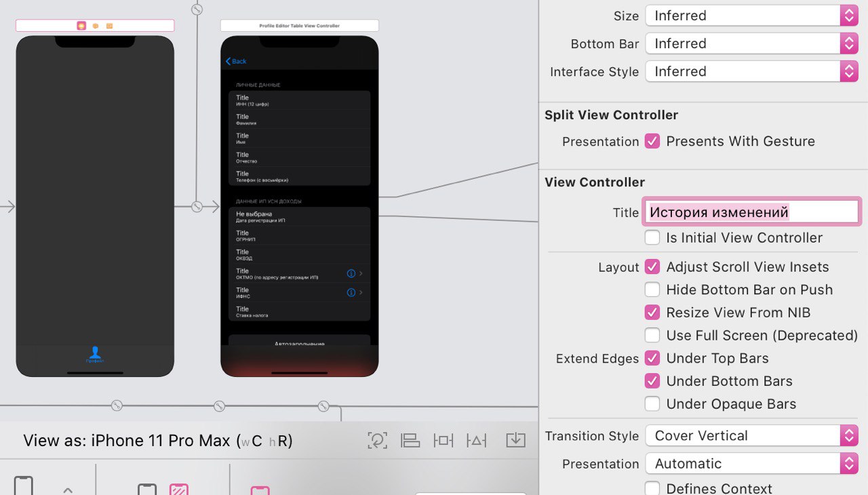Viewport: 868px width, 495px height.
Task: Click the Back button in navigation bar
Action: [x=236, y=61]
